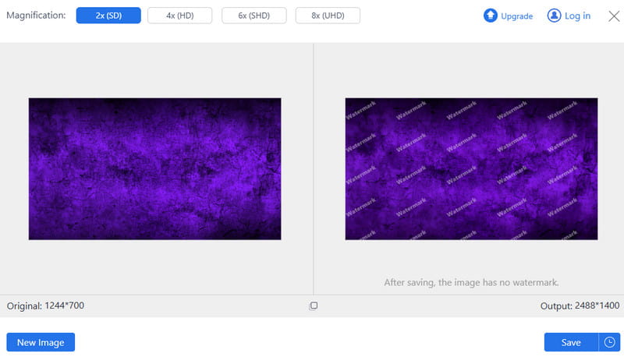Select the 2x (SD) magnification option
The width and height of the screenshot is (624, 364).
[108, 16]
